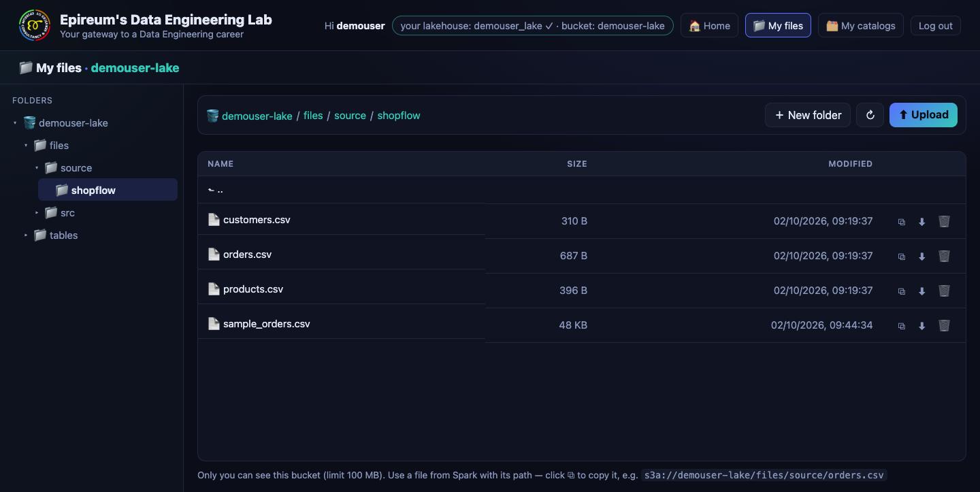Copy the path of sample_orders.csv

902,326
